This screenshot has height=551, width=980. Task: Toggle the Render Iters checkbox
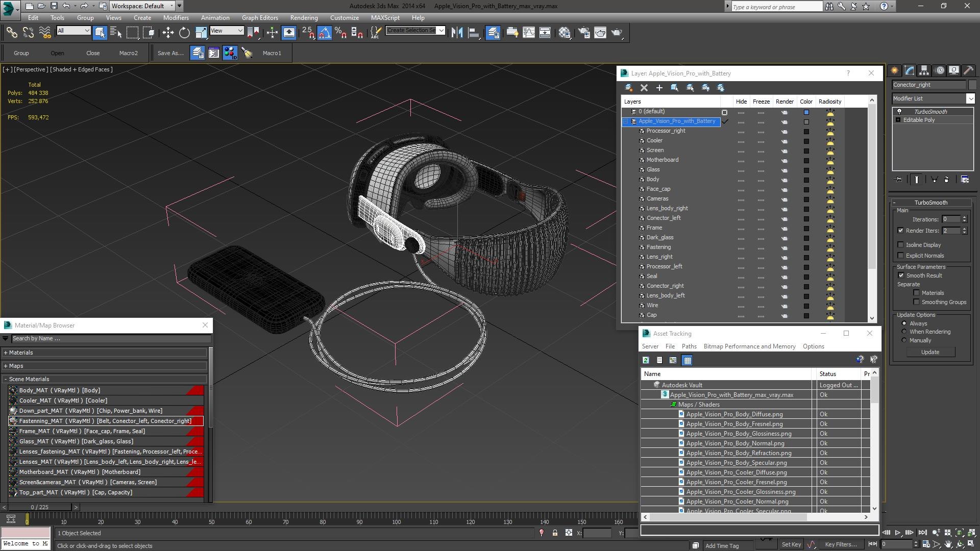pos(900,231)
